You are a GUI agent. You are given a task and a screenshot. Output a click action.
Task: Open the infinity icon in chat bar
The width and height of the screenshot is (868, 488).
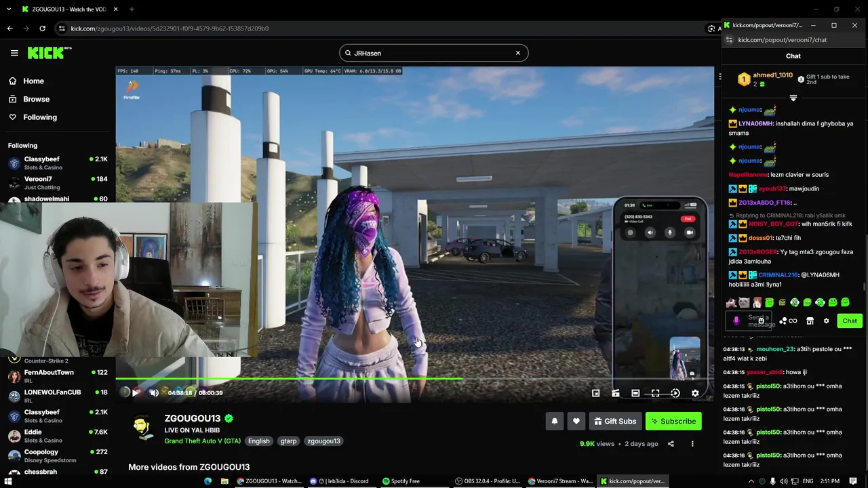tap(793, 321)
